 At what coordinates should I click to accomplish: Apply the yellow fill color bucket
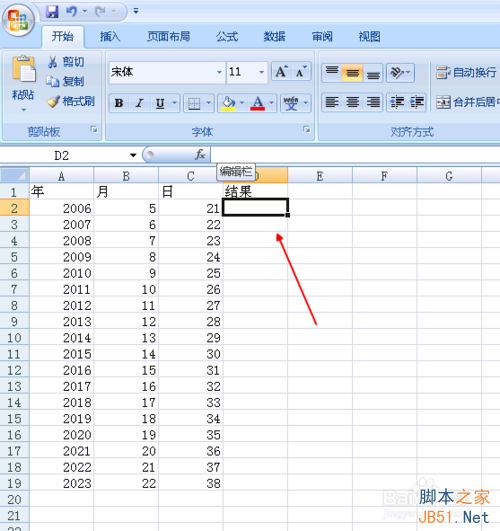(228, 103)
